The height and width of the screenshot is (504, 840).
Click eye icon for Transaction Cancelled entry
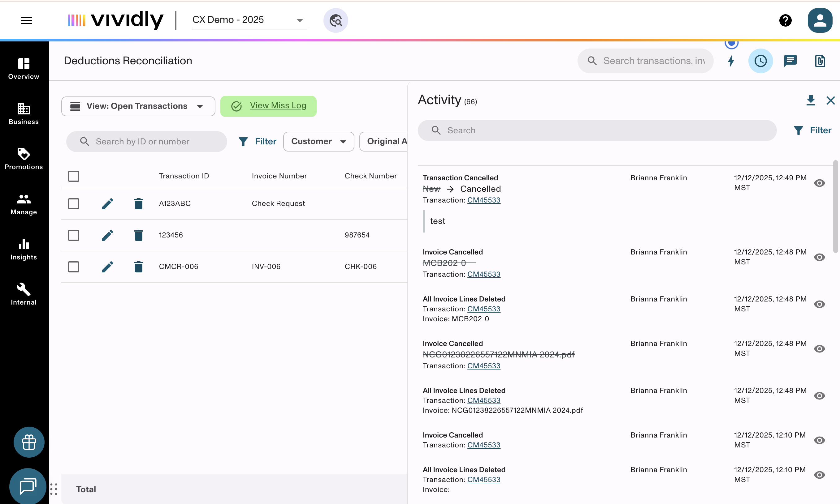click(x=819, y=183)
